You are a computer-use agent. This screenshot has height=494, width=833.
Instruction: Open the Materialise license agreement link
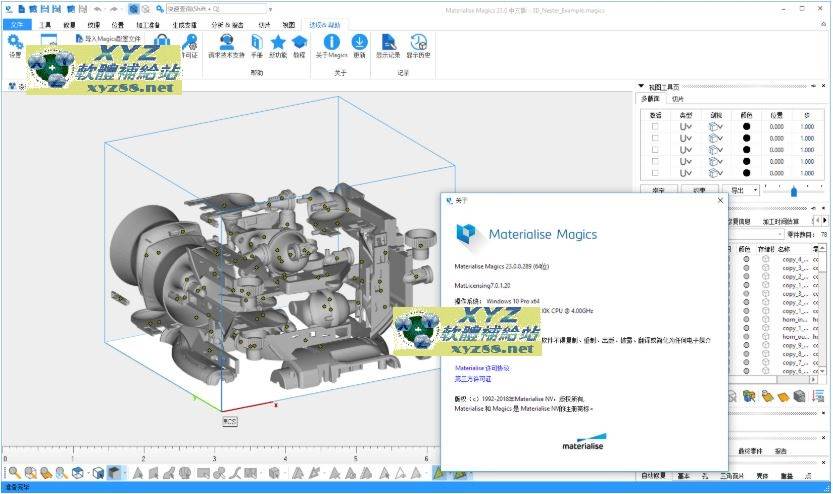pyautogui.click(x=482, y=368)
